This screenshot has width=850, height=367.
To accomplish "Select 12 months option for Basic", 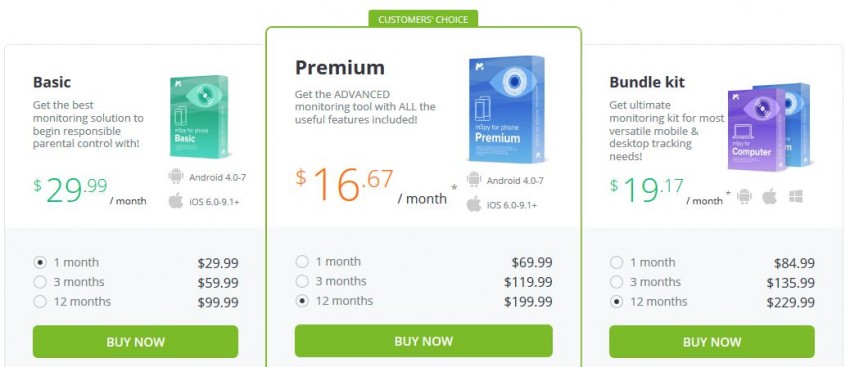I will coord(40,302).
